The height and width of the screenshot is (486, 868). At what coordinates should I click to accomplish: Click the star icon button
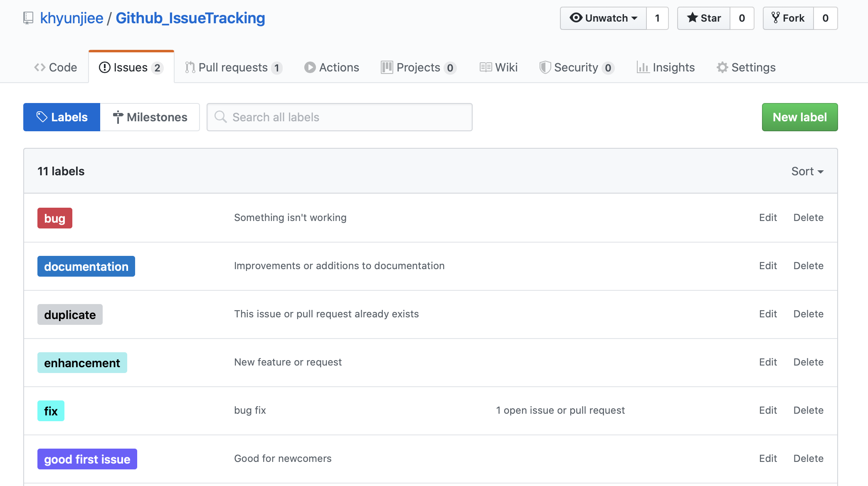pyautogui.click(x=692, y=18)
